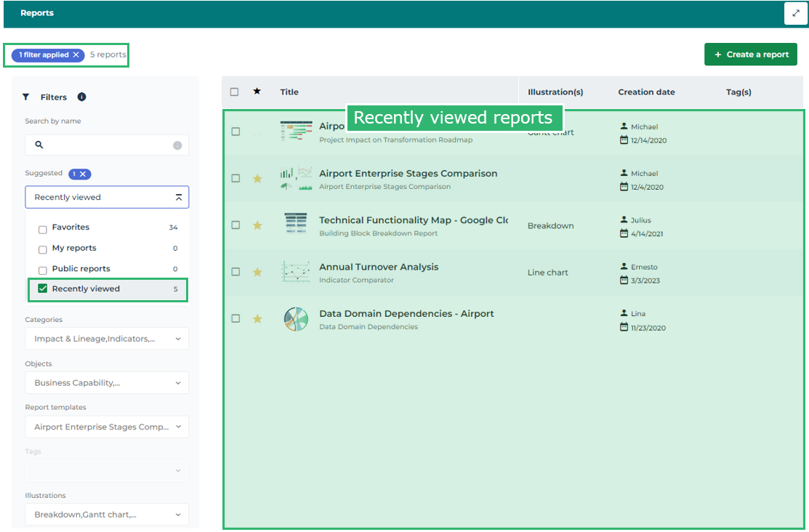Click star beside Technical Functionality Map

point(257,225)
